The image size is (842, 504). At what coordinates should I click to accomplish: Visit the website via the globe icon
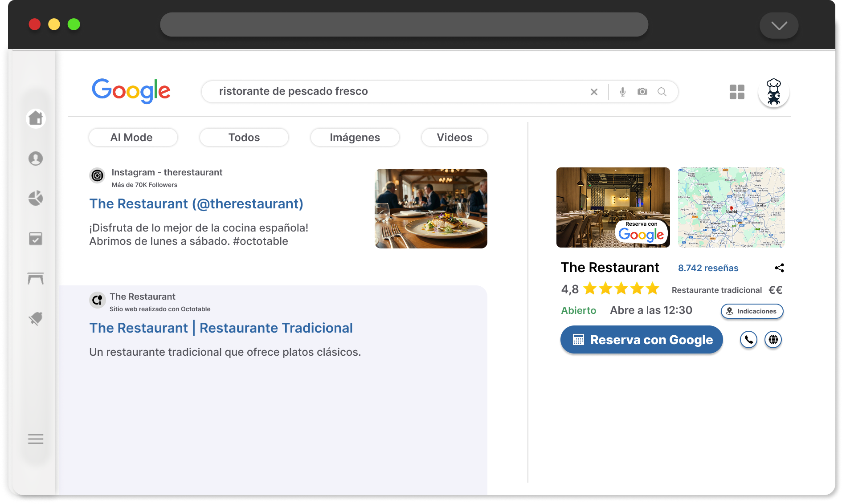(x=773, y=340)
